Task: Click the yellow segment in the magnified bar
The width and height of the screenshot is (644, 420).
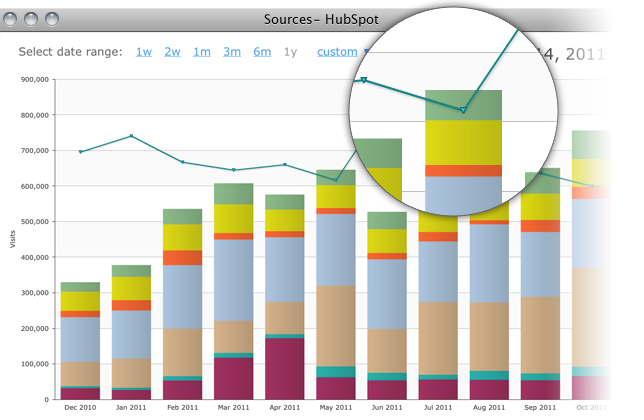Action: pos(463,142)
